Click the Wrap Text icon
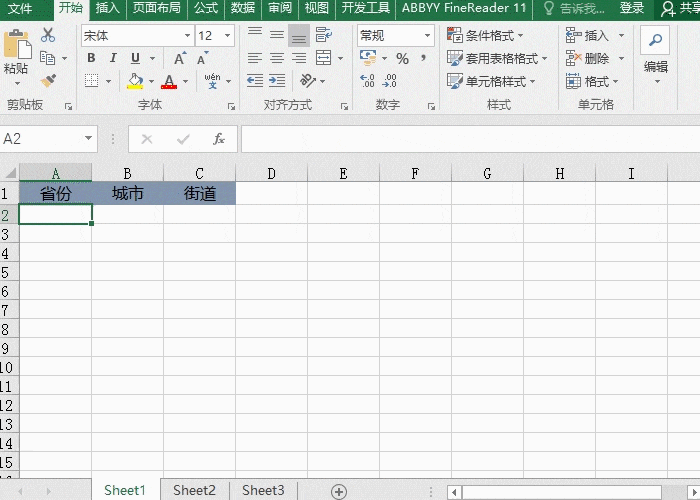The image size is (700, 500). click(x=324, y=34)
